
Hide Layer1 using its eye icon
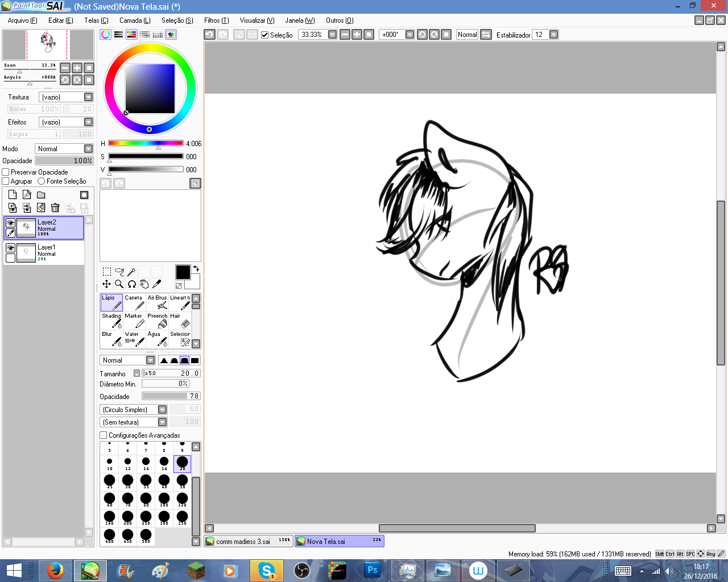[x=10, y=248]
